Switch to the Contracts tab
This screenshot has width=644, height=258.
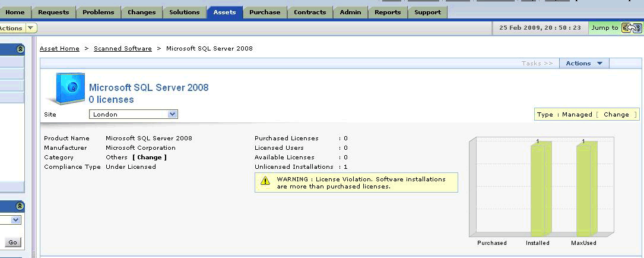[310, 12]
